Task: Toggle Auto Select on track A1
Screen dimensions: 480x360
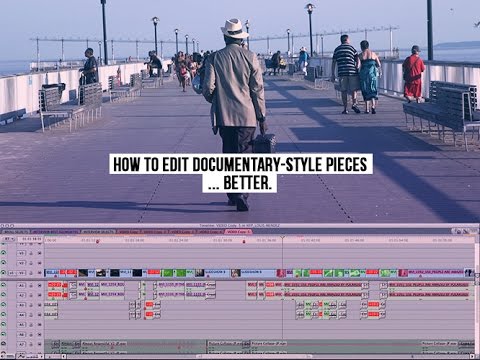Action: point(39,286)
